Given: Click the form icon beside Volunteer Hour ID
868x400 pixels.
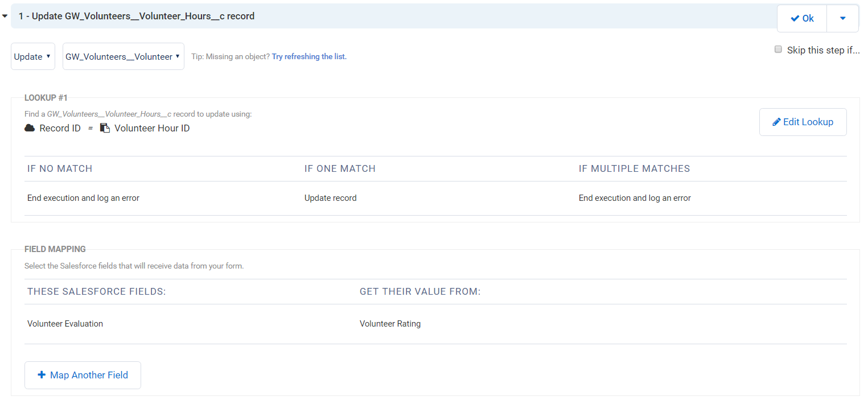Looking at the screenshot, I should tap(105, 128).
